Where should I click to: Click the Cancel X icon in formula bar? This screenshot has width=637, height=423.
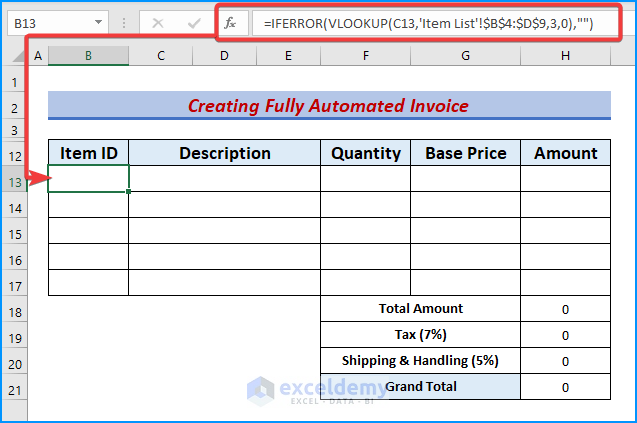click(158, 23)
